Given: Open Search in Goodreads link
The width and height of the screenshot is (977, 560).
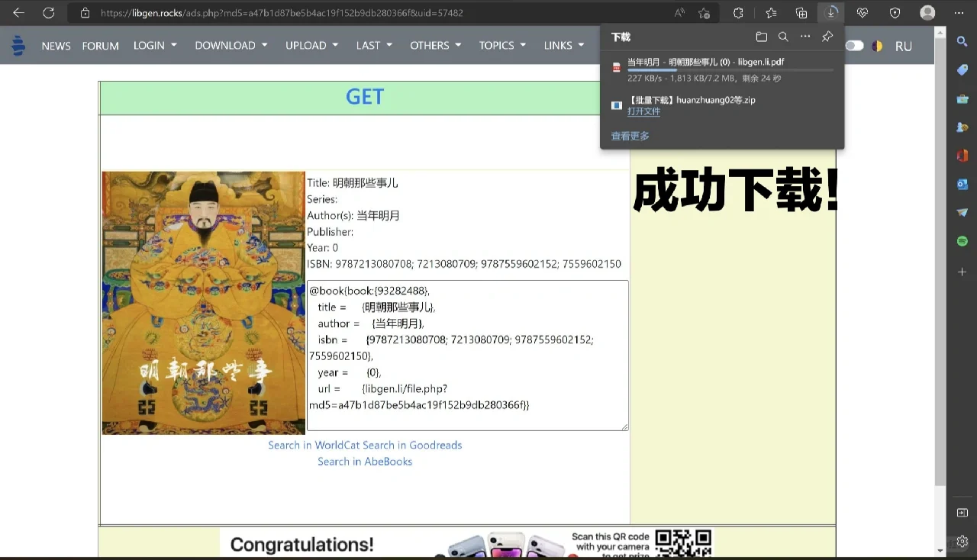Looking at the screenshot, I should 412,445.
